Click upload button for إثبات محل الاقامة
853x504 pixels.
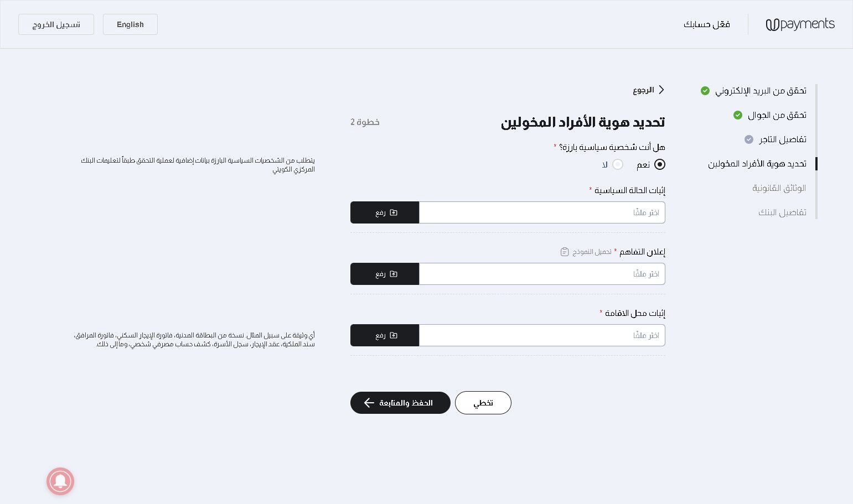click(385, 335)
